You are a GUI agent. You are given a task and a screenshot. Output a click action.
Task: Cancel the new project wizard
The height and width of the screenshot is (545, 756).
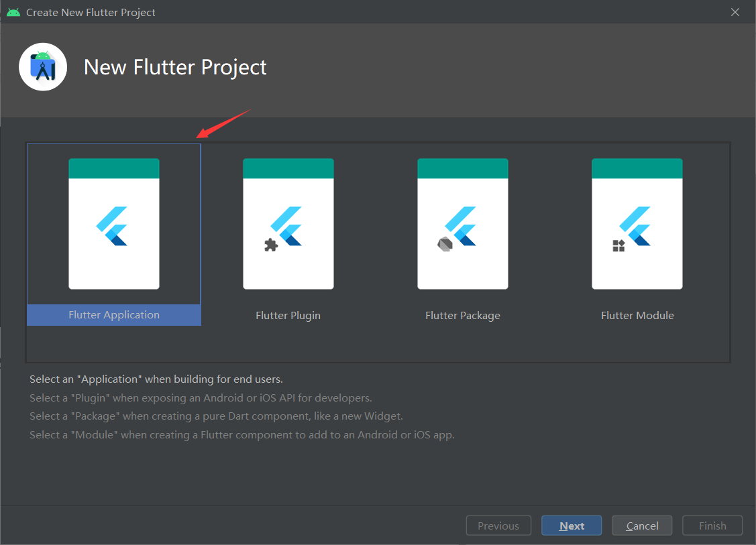[642, 526]
